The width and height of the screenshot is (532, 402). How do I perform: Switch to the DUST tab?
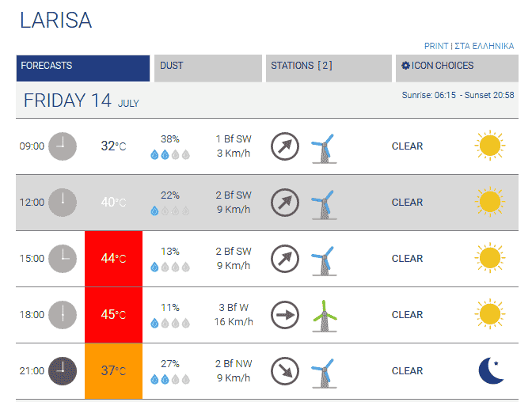point(207,68)
